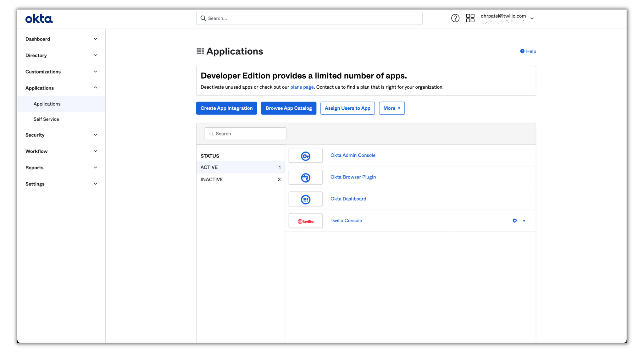Image resolution: width=644 pixels, height=352 pixels.
Task: Click the Self Service menu item
Action: 46,119
